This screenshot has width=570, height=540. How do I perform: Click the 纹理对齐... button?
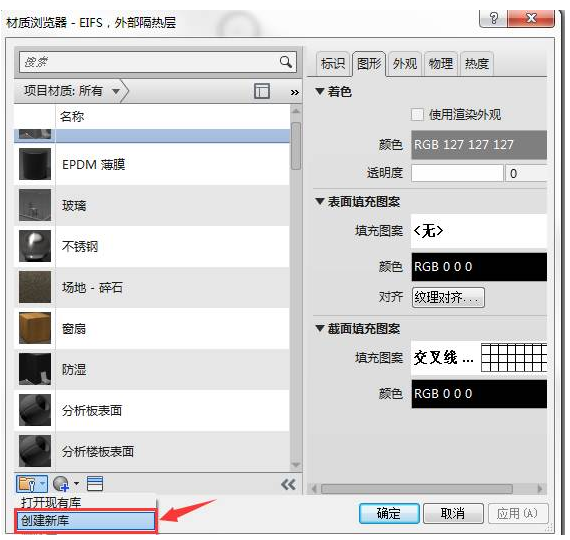point(448,297)
